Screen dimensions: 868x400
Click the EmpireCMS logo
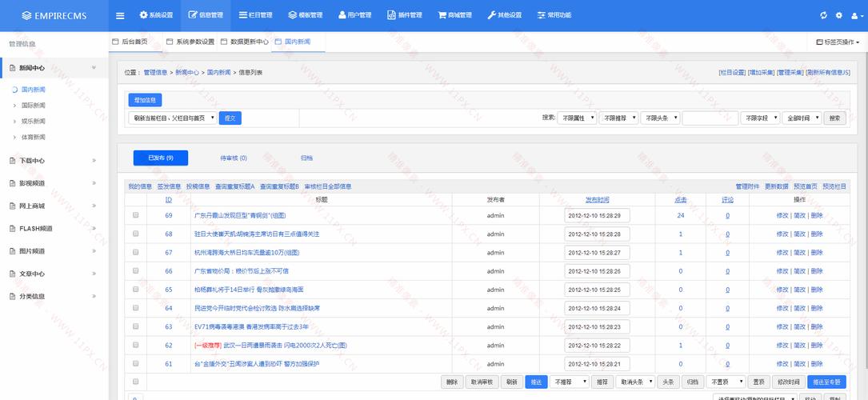click(x=54, y=15)
